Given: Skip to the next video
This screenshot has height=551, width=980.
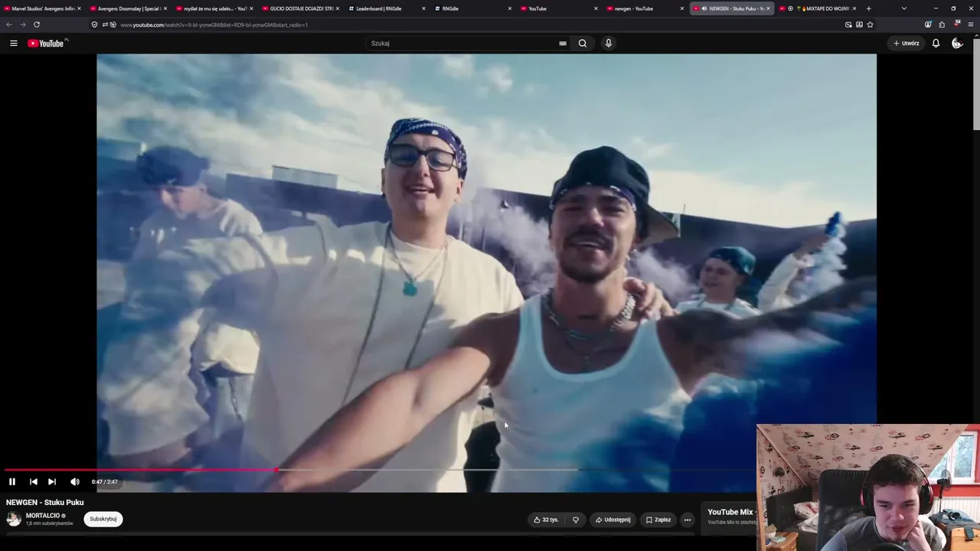Looking at the screenshot, I should coord(51,481).
